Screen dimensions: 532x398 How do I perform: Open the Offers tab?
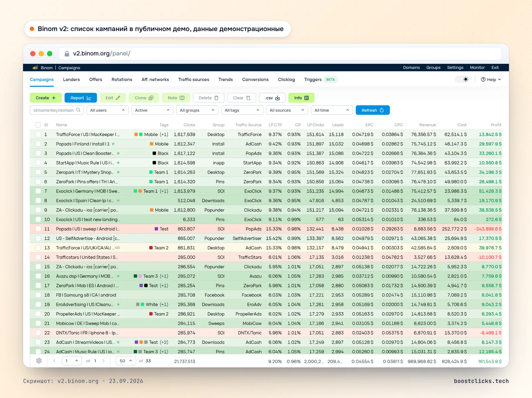pyautogui.click(x=96, y=79)
